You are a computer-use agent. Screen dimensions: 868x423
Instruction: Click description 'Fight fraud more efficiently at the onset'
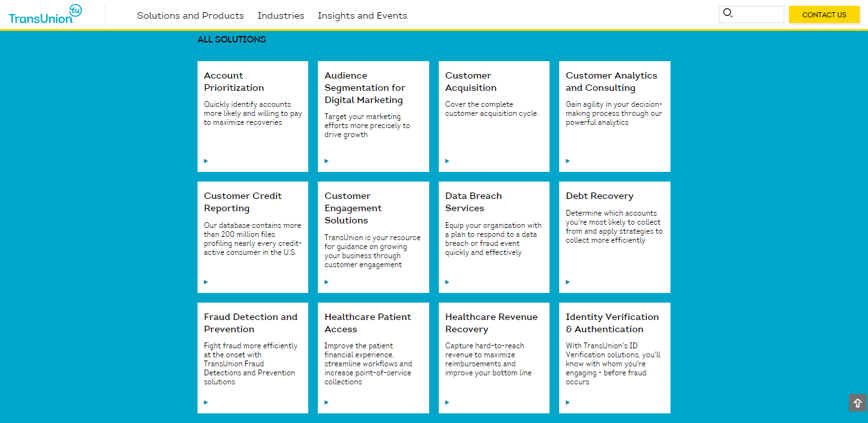tap(251, 364)
